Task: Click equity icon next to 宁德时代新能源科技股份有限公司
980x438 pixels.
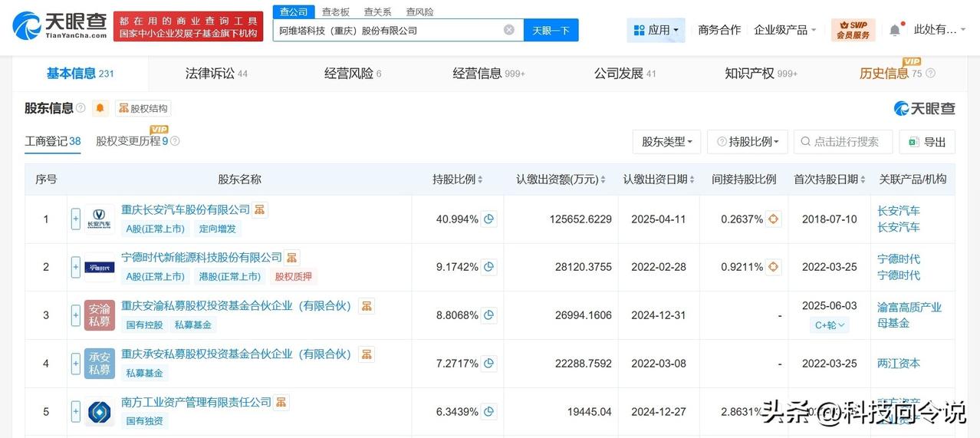Action: (x=292, y=257)
